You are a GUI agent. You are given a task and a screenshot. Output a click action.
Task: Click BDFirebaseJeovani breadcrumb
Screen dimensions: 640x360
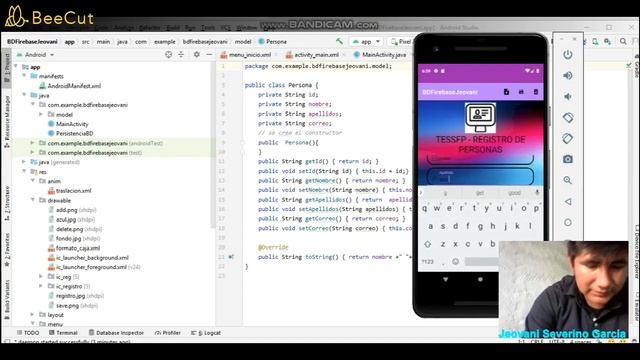[32, 42]
